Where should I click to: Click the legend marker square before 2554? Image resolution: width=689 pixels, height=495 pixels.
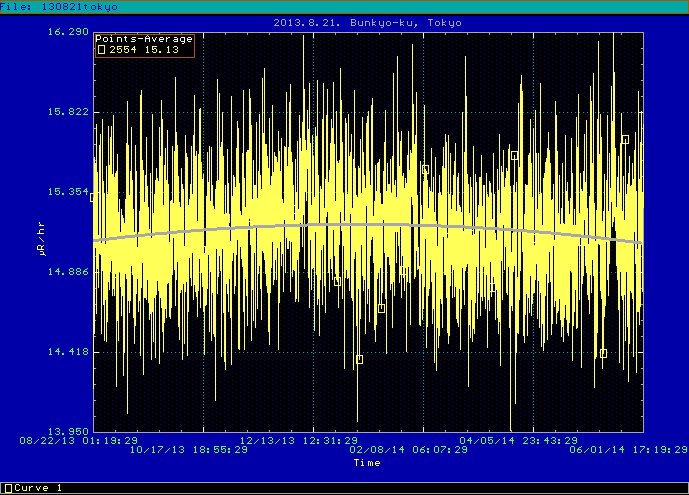(x=100, y=48)
